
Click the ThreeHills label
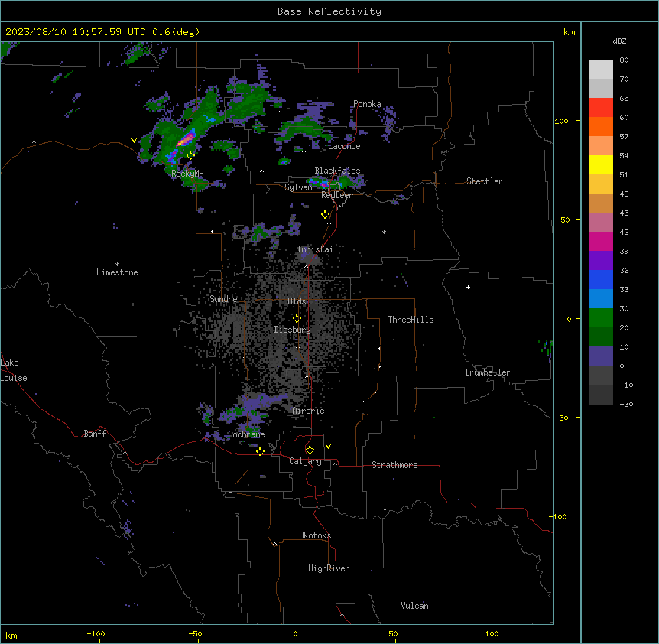click(411, 320)
